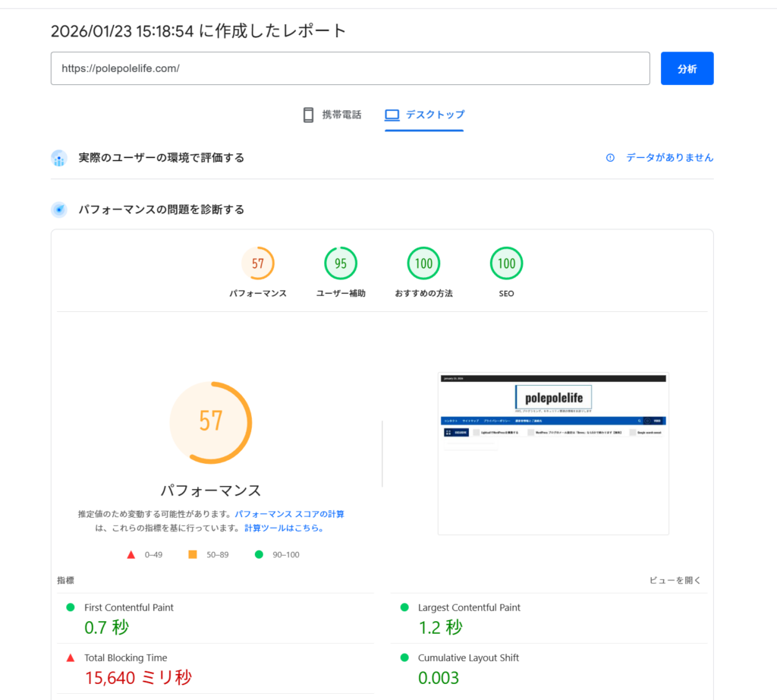Click the green circle 90–100 legend icon
777x700 pixels.
pos(259,554)
